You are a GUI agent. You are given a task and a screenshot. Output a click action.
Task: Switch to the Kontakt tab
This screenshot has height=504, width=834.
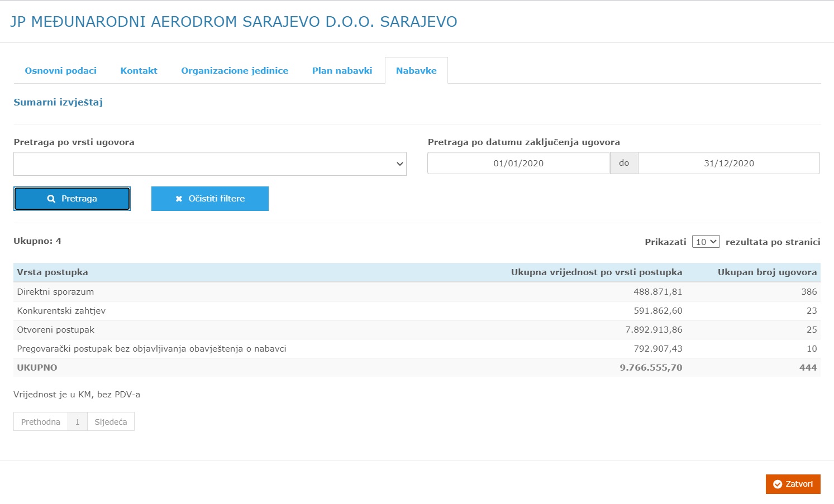(139, 70)
